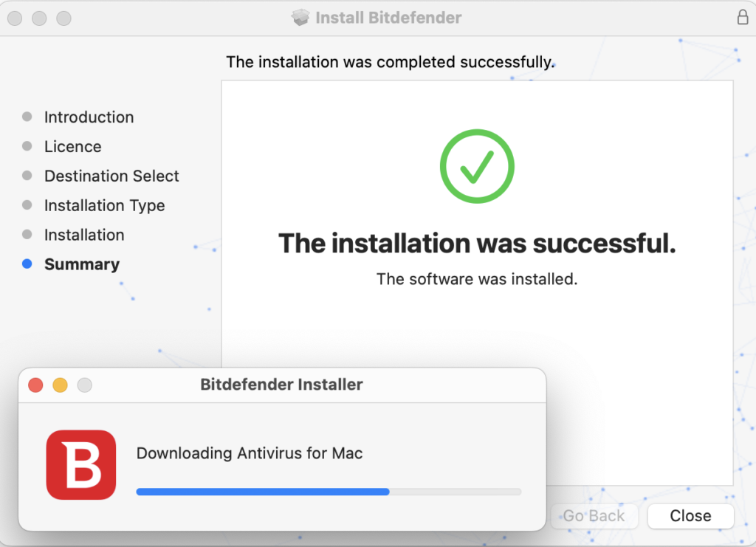This screenshot has width=756, height=547.
Task: Select the Introduction step in the sidebar
Action: (89, 117)
